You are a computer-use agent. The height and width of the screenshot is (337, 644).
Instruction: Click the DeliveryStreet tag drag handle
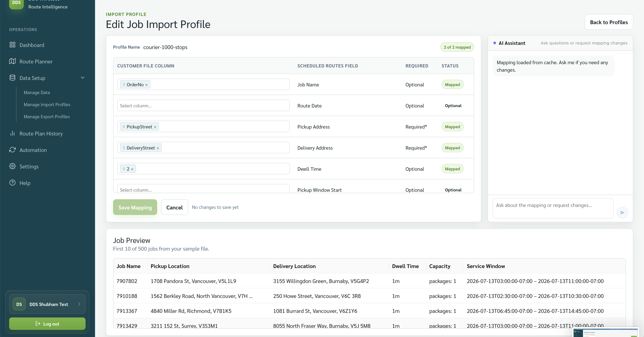(x=124, y=148)
